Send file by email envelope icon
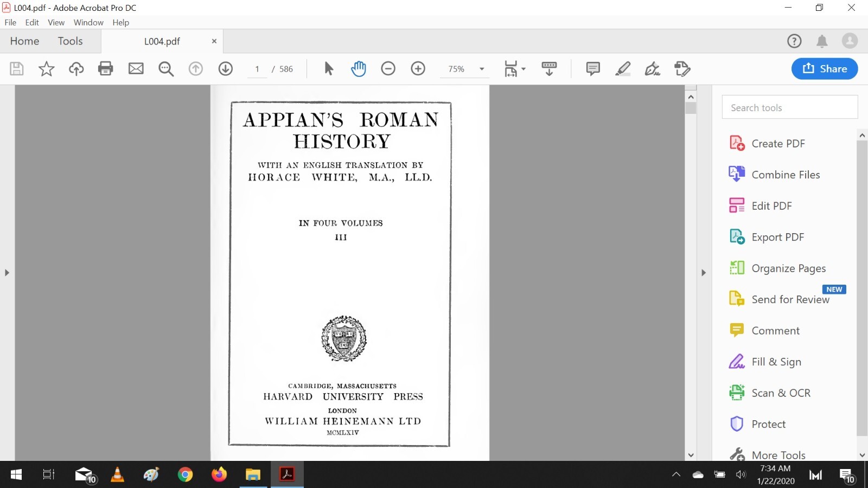The height and width of the screenshot is (488, 868). [136, 69]
